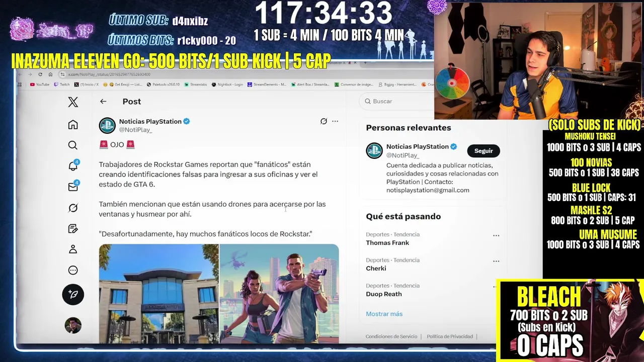The image size is (644, 362).
Task: Click the Qué está pasando heading
Action: click(404, 216)
